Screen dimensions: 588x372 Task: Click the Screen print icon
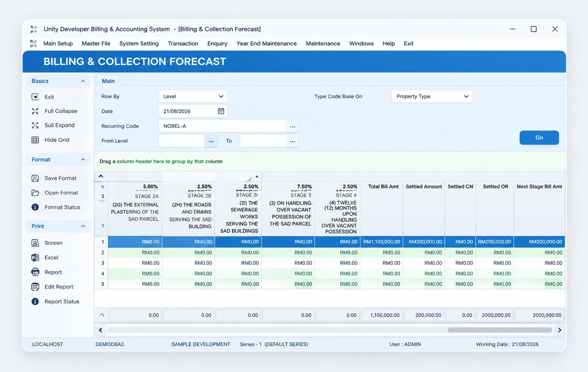coord(35,243)
